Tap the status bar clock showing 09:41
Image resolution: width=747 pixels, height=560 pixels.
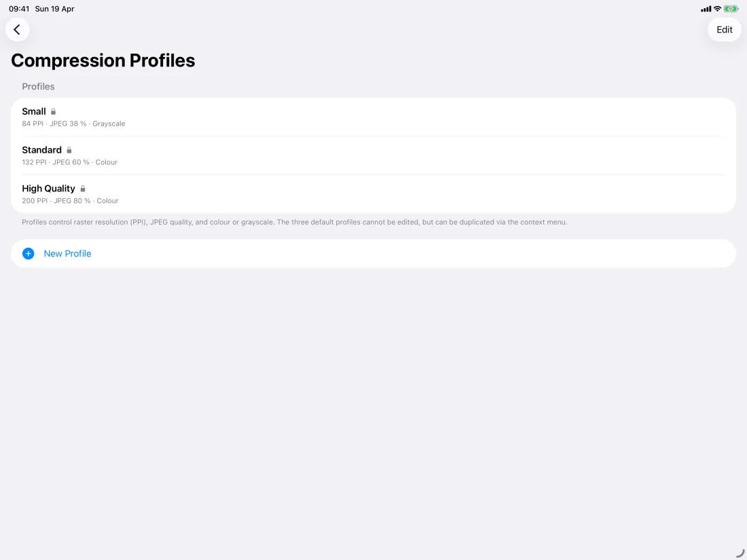pos(19,9)
